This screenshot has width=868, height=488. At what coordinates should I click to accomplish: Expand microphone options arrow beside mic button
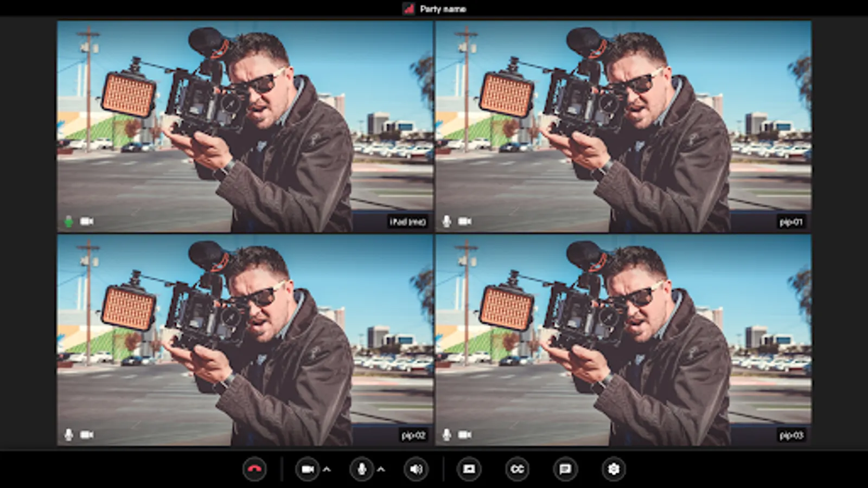tap(381, 470)
